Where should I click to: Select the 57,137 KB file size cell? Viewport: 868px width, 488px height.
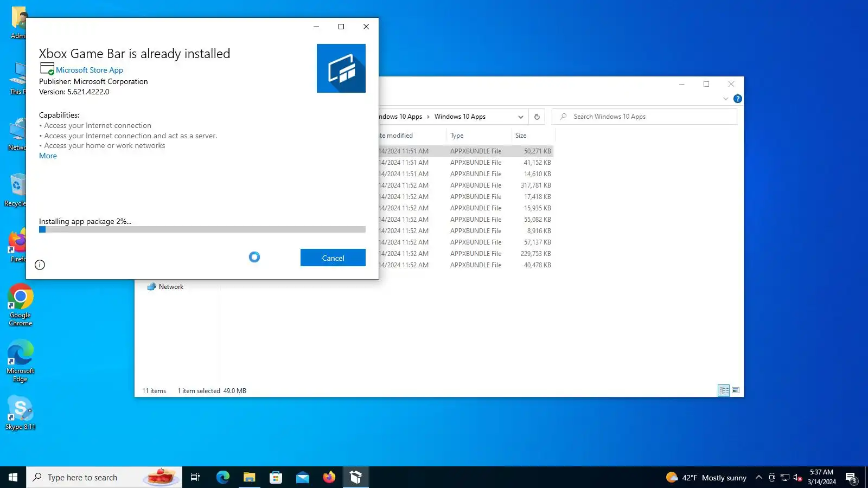tap(537, 242)
